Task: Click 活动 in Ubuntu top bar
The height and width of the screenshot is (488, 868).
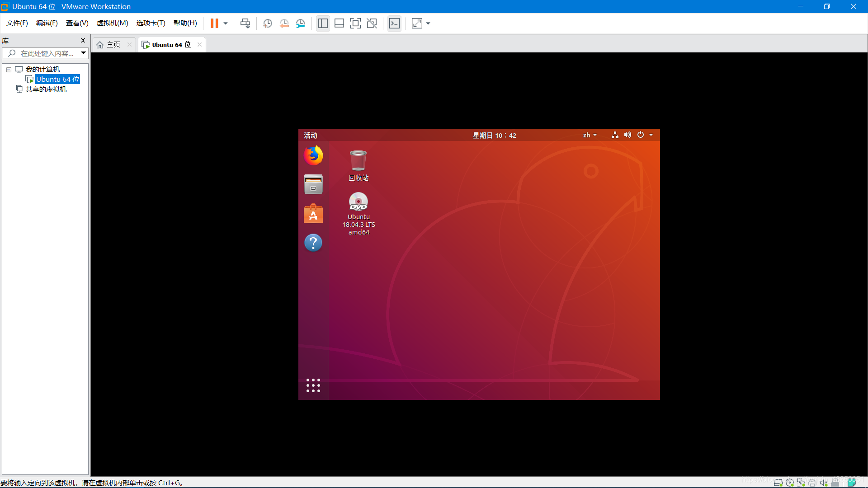Action: (x=310, y=135)
